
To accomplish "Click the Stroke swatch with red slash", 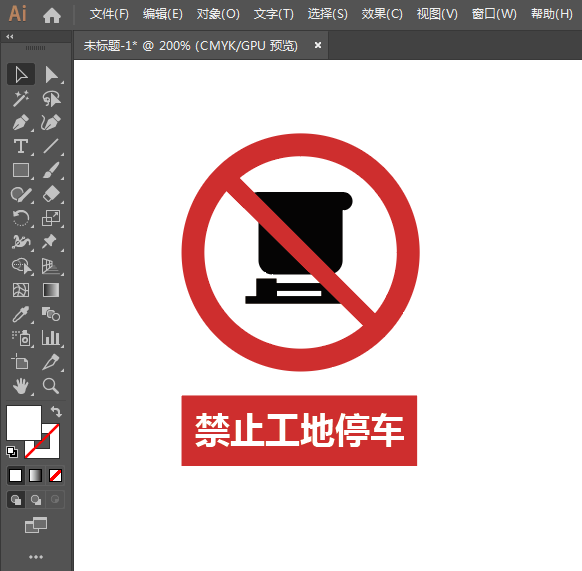I will coord(52,450).
